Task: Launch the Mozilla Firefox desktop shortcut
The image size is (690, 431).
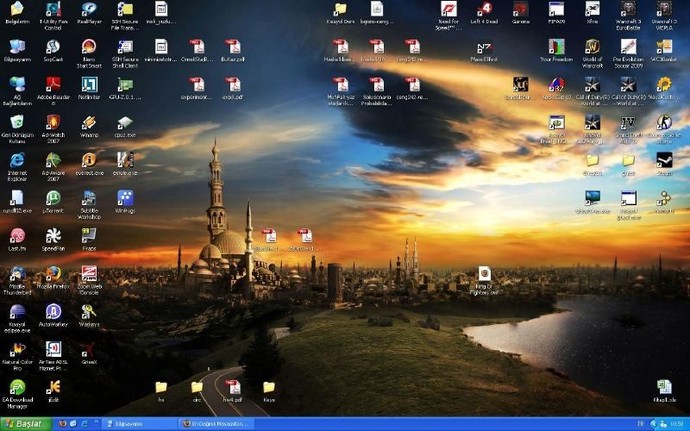Action: coord(53,274)
